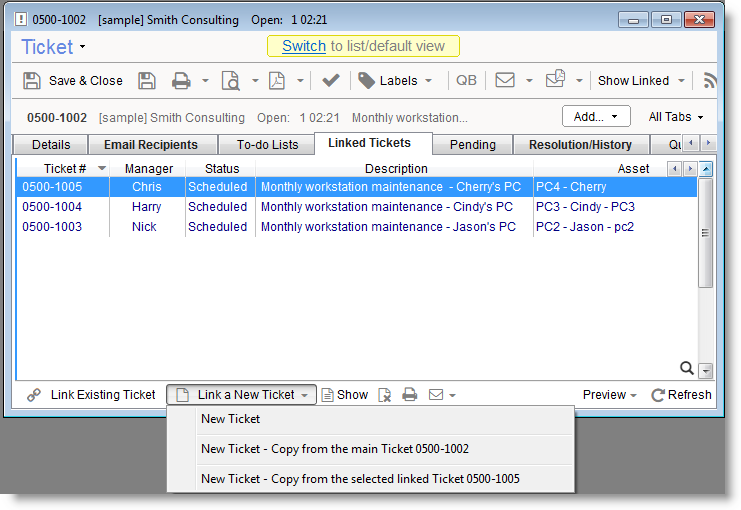Click the Refresh button
Image resolution: width=741 pixels, height=510 pixels.
[681, 395]
